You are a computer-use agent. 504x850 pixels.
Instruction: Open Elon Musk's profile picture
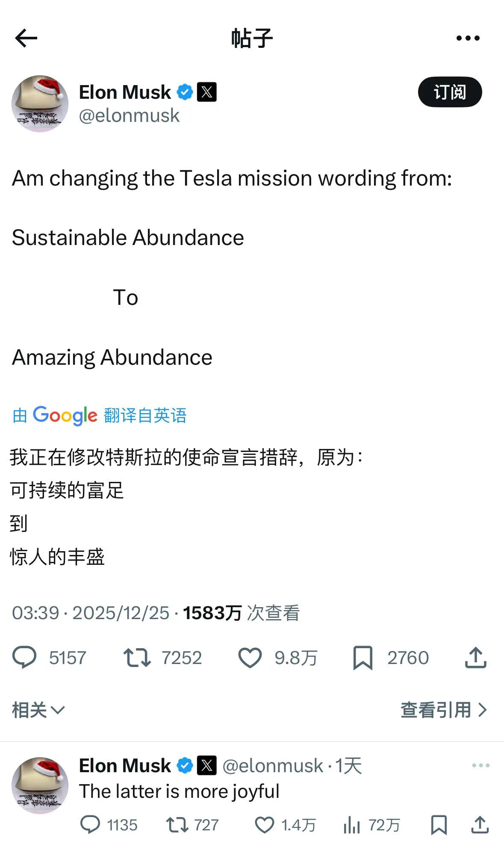(40, 104)
